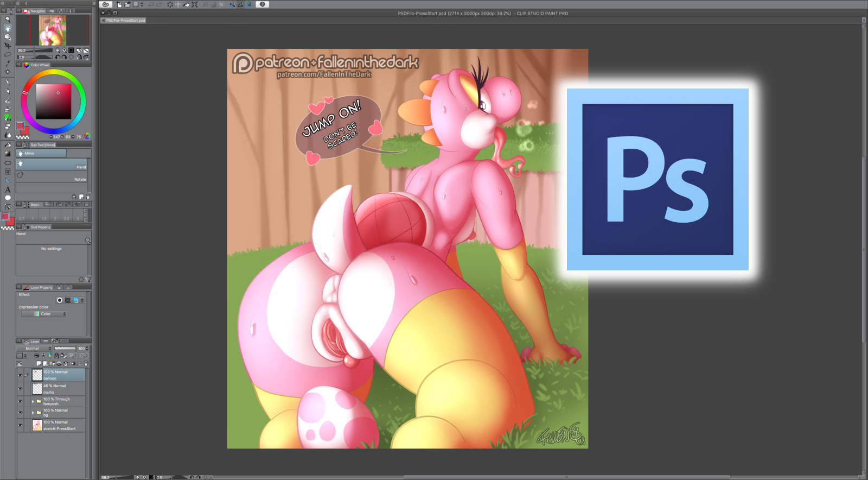868x480 pixels.
Task: Click the Layer color effect button
Action: 76,300
